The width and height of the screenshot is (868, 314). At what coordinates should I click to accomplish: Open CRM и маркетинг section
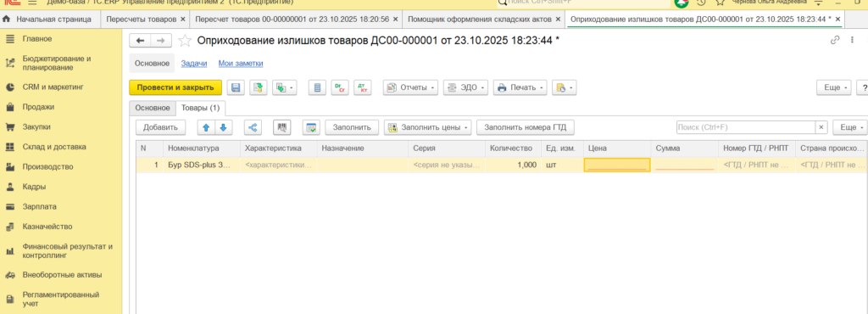pyautogui.click(x=61, y=87)
